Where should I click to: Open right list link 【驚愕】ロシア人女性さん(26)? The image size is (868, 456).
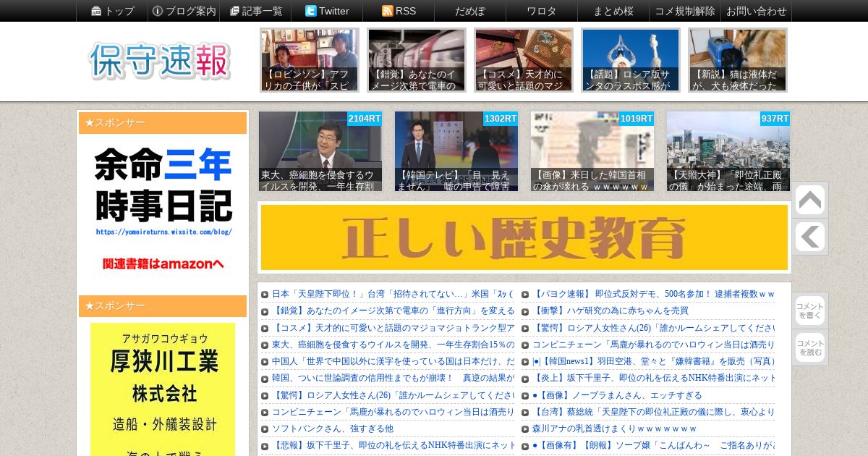pyautogui.click(x=653, y=328)
